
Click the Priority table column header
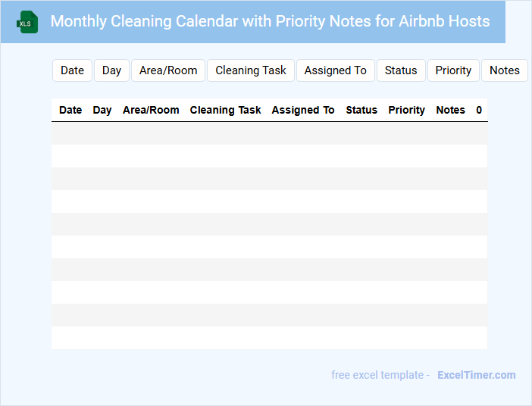click(406, 110)
